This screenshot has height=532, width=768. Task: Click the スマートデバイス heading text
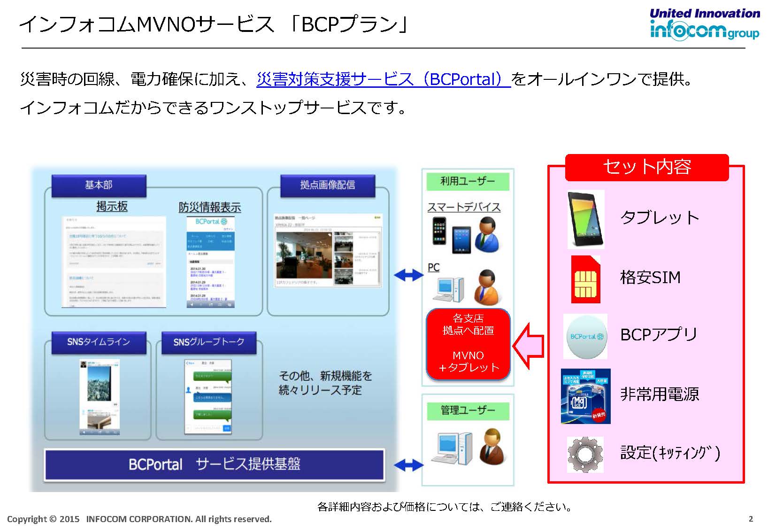pyautogui.click(x=464, y=207)
